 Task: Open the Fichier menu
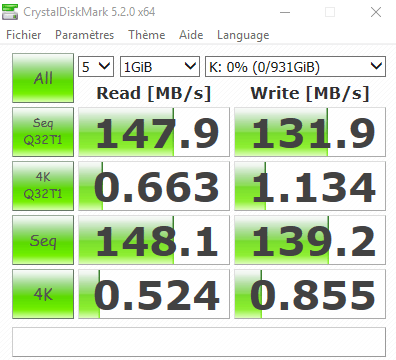pos(24,35)
